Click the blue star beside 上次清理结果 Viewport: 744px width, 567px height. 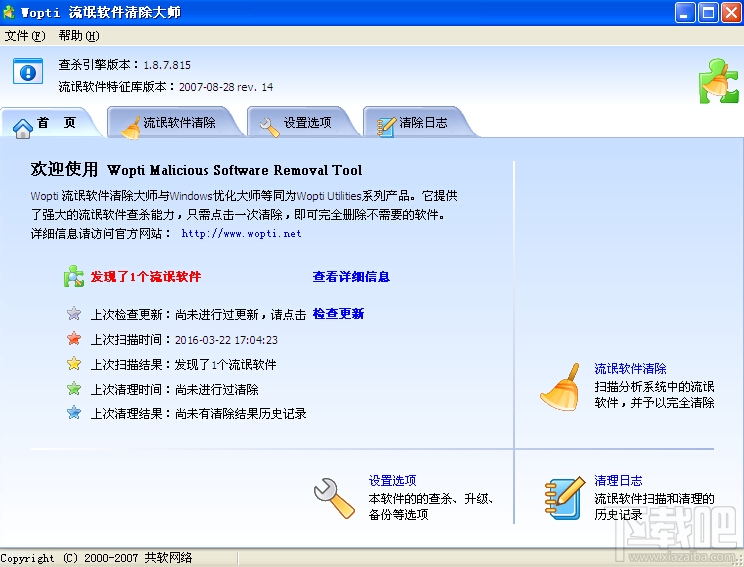click(x=74, y=412)
